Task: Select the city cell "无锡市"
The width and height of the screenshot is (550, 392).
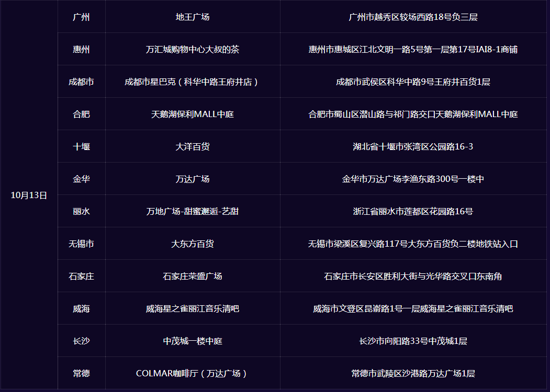Action: point(82,244)
